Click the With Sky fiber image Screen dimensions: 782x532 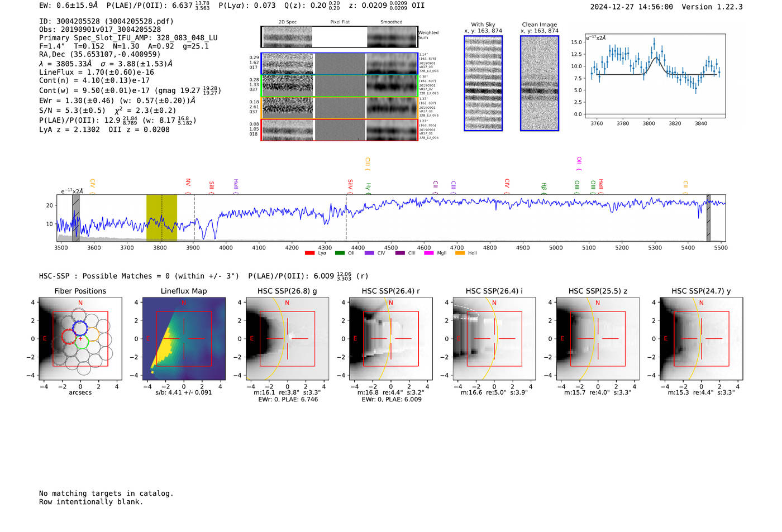[x=483, y=83]
